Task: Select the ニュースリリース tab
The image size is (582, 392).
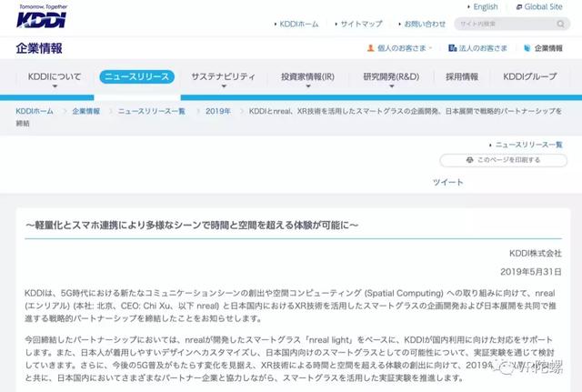Action: point(137,76)
